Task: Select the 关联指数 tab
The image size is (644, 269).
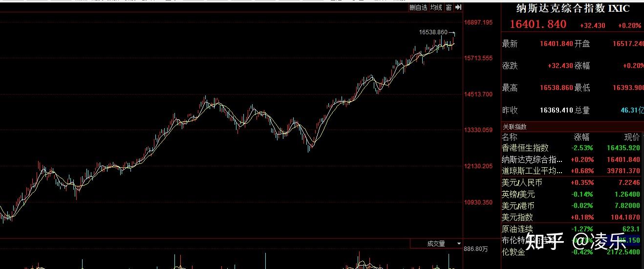Action: coord(515,127)
